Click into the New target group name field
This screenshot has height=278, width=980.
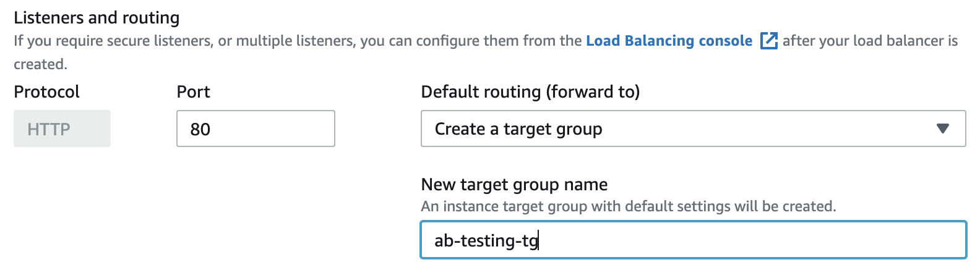(x=693, y=240)
